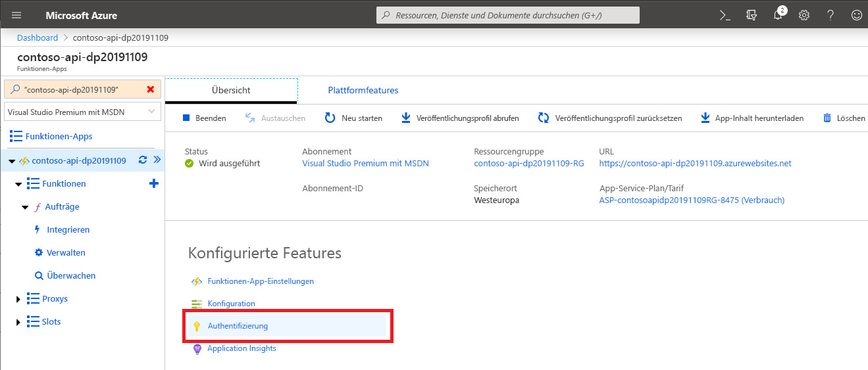Open resource group contoso-api-dp20191109-RG
The image size is (868, 370).
click(x=529, y=163)
